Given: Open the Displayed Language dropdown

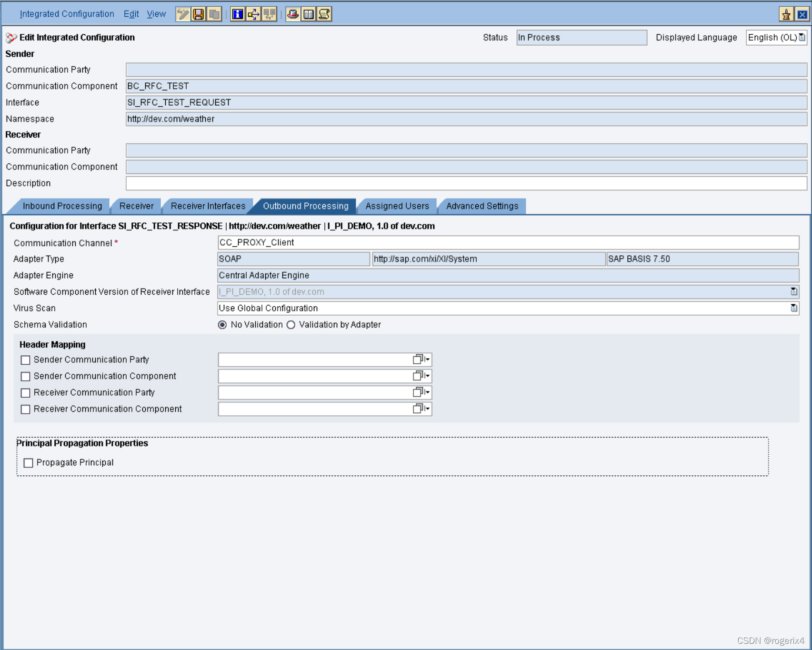Looking at the screenshot, I should (802, 38).
